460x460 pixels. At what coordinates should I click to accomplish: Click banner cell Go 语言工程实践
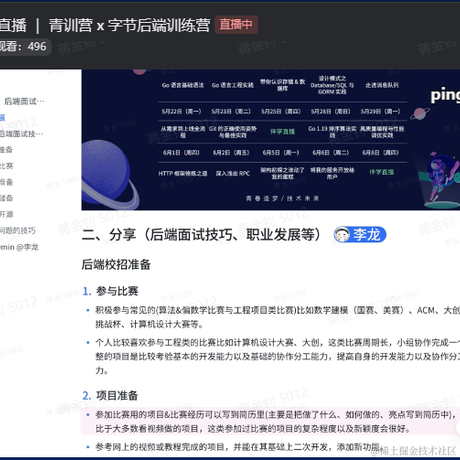click(232, 85)
